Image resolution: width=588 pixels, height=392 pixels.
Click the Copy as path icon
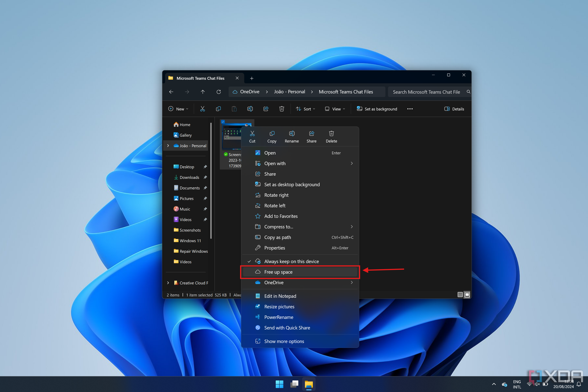[258, 237]
